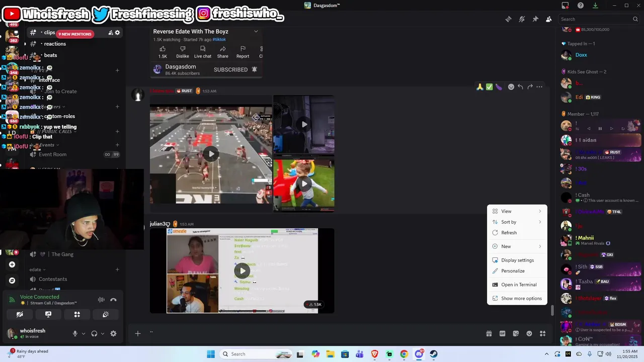Viewport: 644px width, 362px height.
Task: Start an Activity button
Action: point(77,314)
